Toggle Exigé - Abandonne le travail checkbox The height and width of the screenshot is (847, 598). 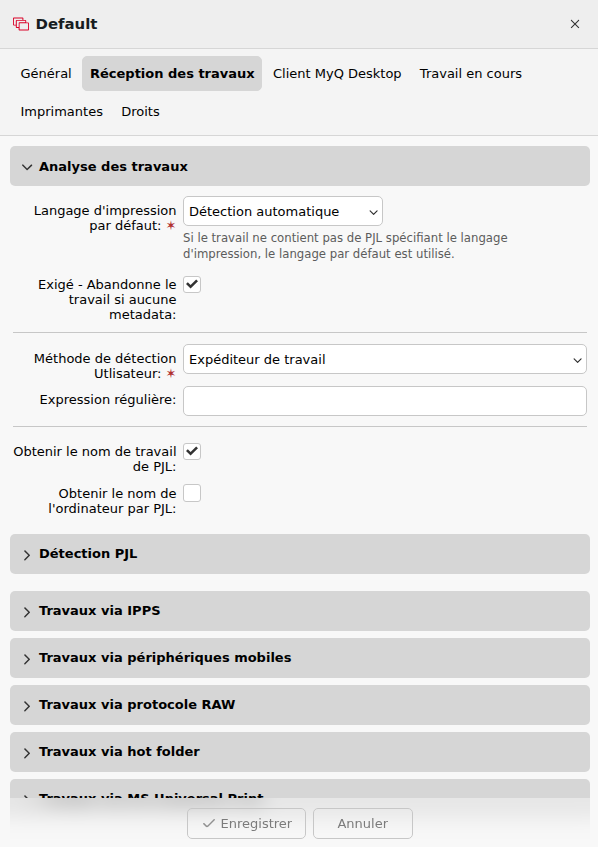192,284
